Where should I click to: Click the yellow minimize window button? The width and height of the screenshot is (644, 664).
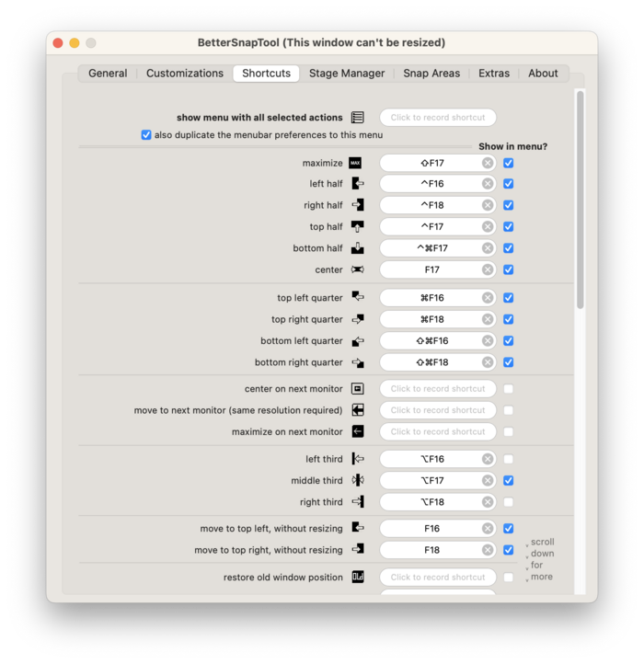pos(75,43)
